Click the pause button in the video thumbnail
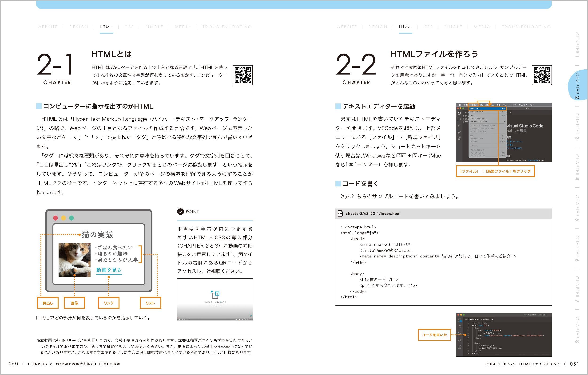This screenshot has width=588, height=375. [x=179, y=319]
